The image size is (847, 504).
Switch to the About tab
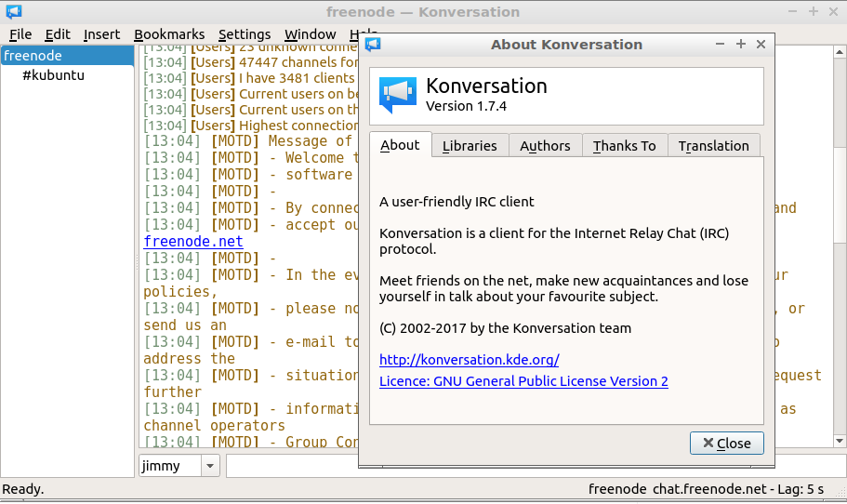[x=401, y=145]
